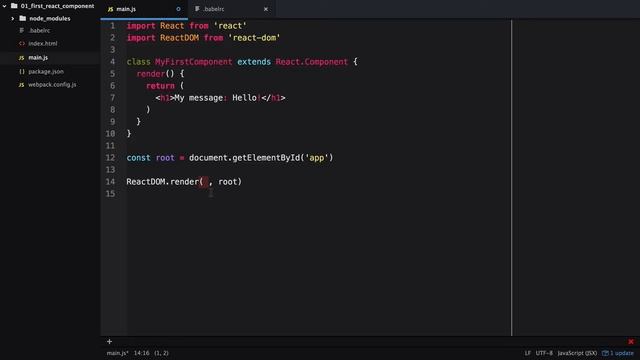Click the node_modules folder icon

(23, 18)
